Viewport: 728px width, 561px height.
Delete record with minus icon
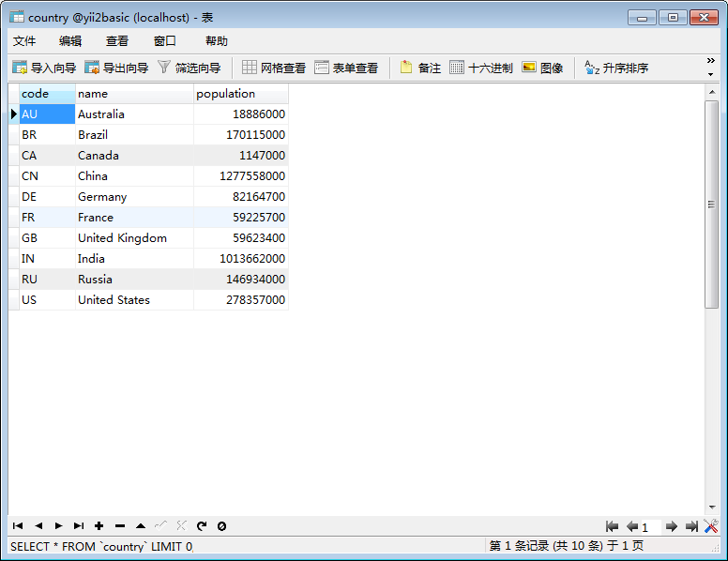[x=120, y=525]
